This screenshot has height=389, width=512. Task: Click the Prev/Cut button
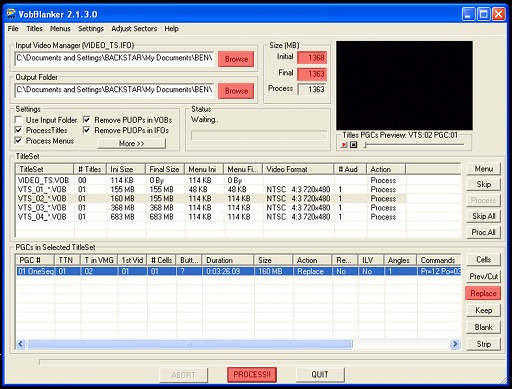[483, 276]
